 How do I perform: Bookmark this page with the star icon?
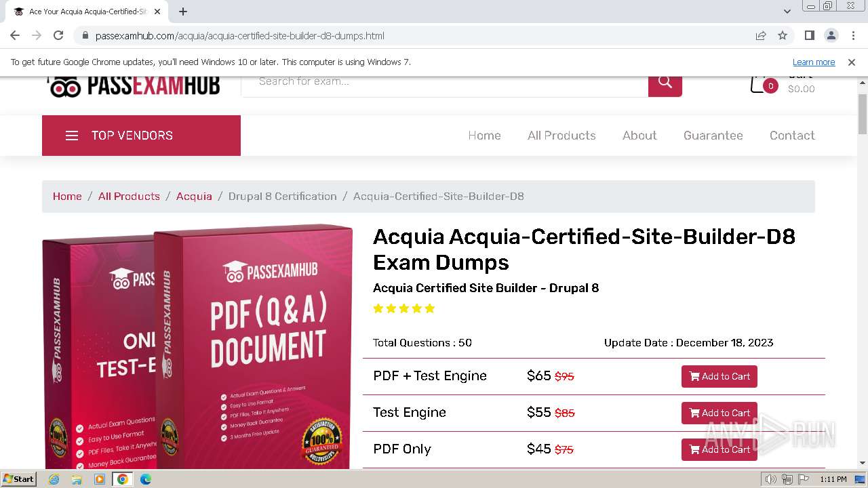783,35
